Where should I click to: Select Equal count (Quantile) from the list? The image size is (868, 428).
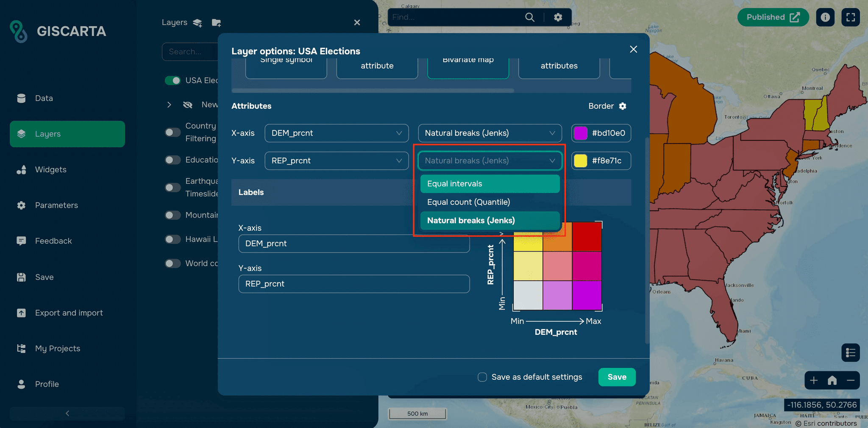pyautogui.click(x=468, y=202)
